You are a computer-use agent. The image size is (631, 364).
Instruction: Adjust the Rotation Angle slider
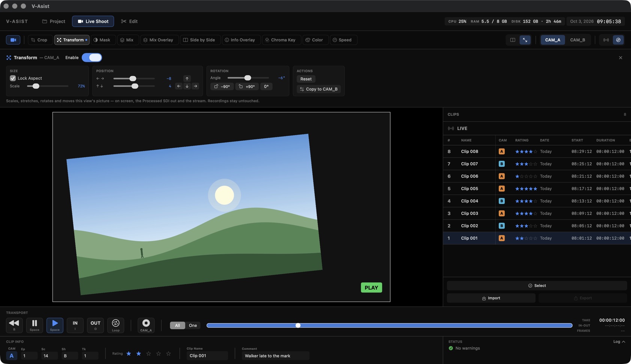coord(248,78)
